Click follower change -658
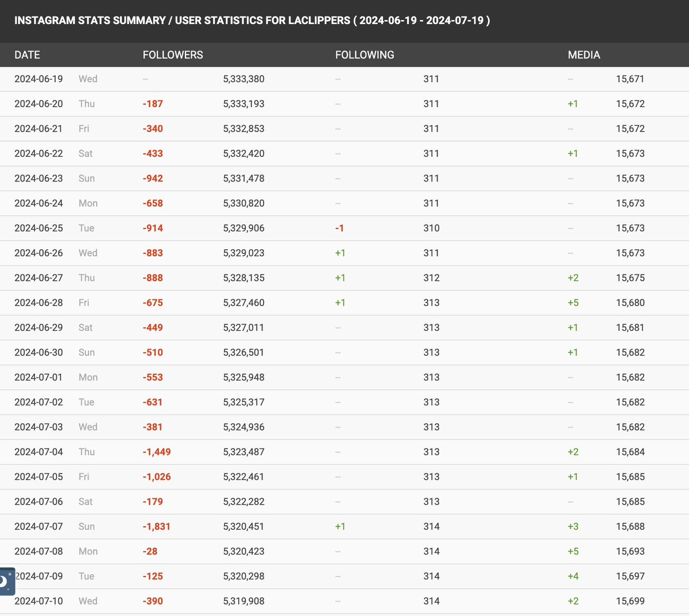 (x=153, y=203)
